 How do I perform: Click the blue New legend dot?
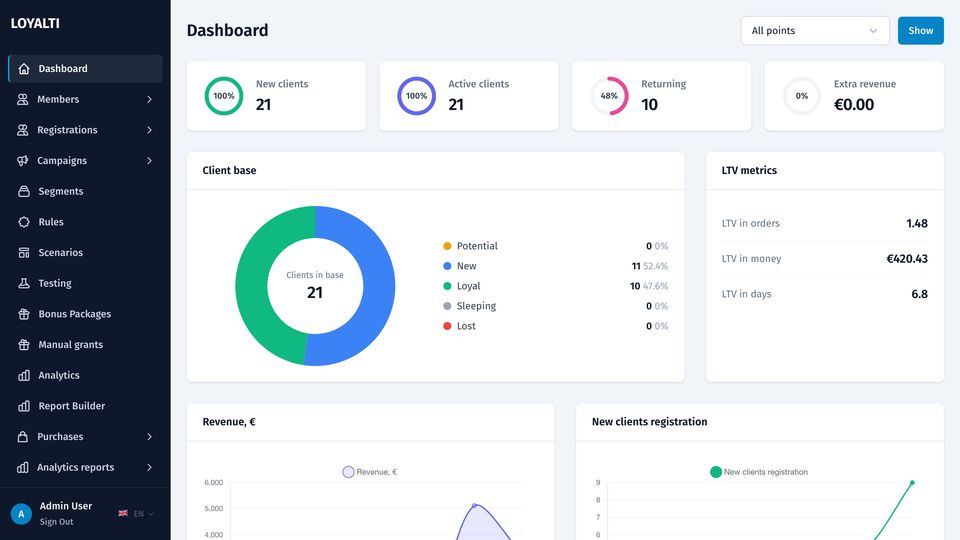click(x=447, y=266)
